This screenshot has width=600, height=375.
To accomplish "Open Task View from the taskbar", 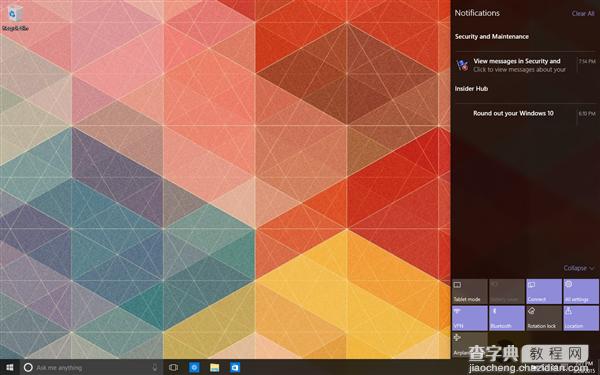I will tap(173, 368).
